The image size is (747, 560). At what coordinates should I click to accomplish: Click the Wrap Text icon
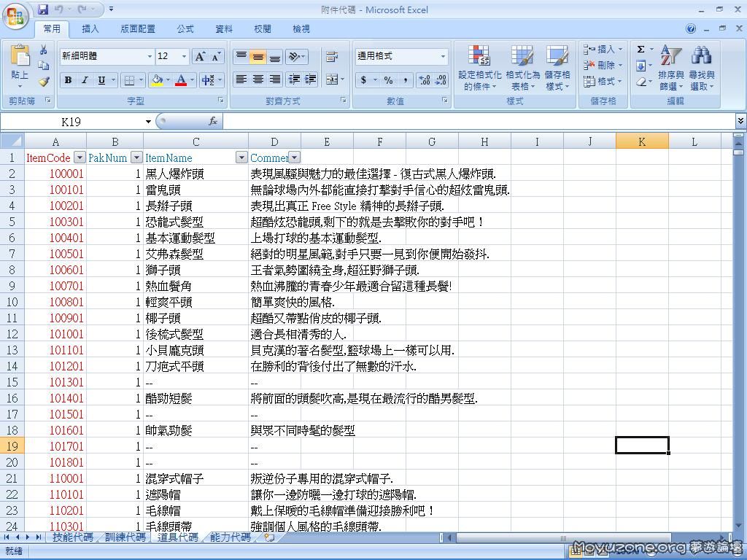pos(332,57)
